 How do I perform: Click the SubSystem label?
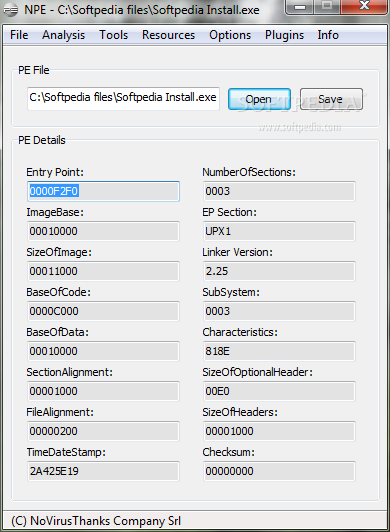pyautogui.click(x=231, y=292)
